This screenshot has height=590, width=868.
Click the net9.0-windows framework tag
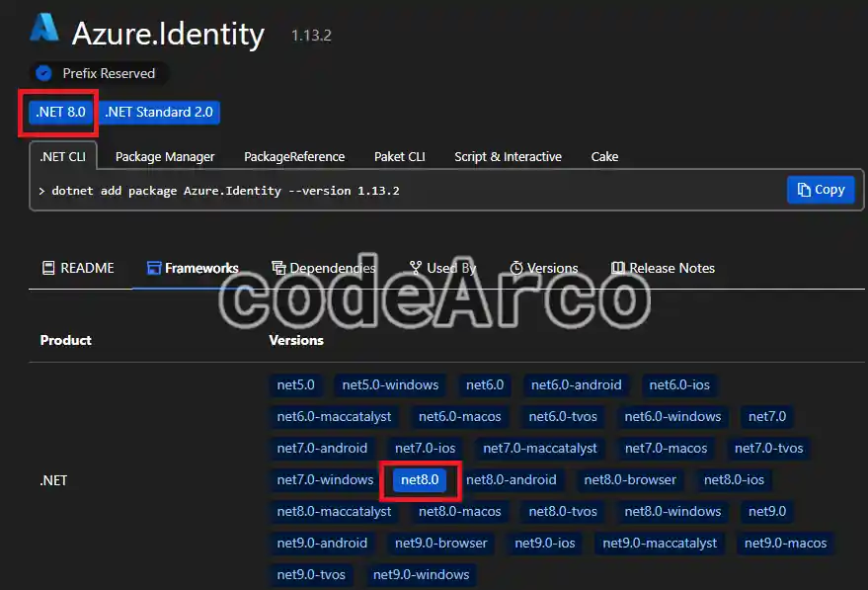point(422,574)
